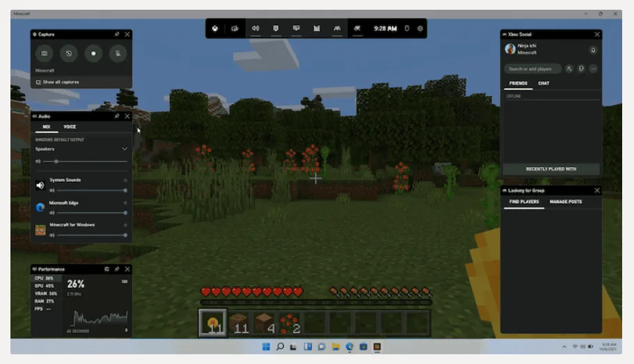Open Game Bar settings gear
Screen dimensions: 634x364
(x=420, y=29)
